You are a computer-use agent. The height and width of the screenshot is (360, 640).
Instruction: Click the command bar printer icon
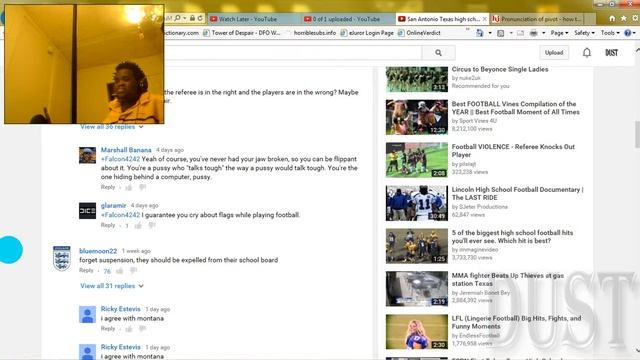(533, 33)
